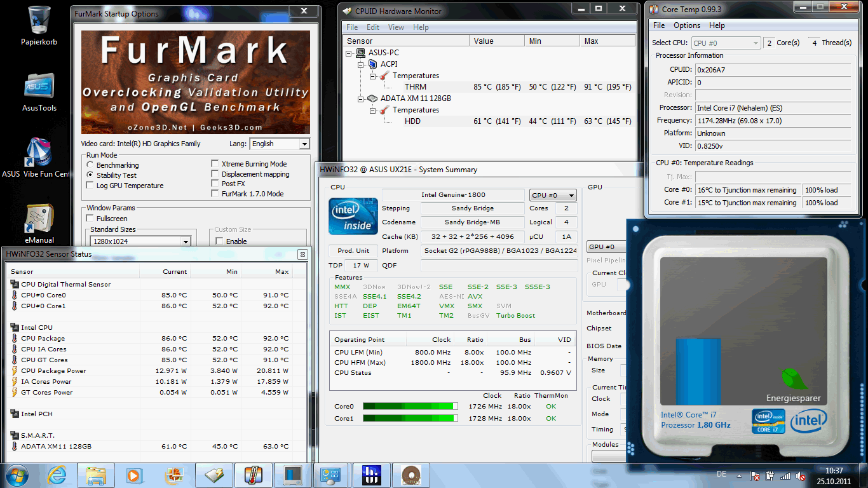This screenshot has width=868, height=488.
Task: Open the CPU #0 dropdown in HWiNFO32 summary
Action: coord(553,195)
